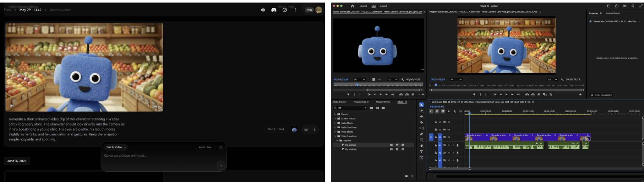The width and height of the screenshot is (644, 182).
Task: Open the clip's three-dot options in Flow
Action: 314,129
